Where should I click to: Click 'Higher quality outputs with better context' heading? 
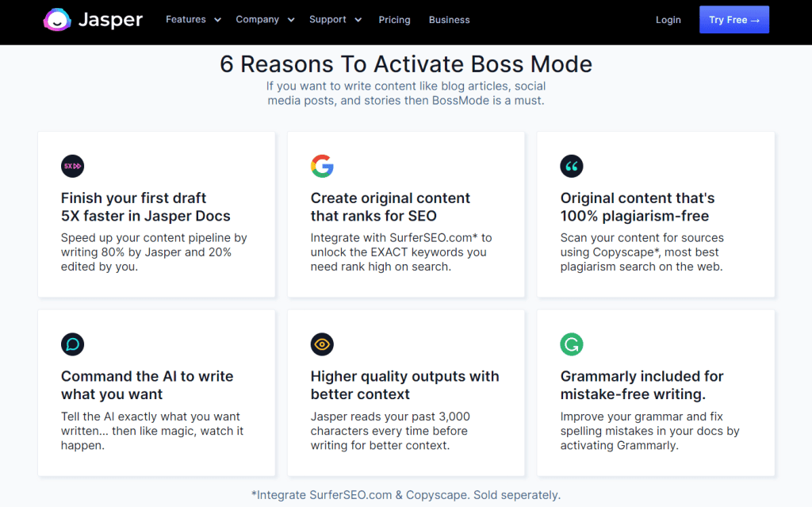click(x=405, y=385)
